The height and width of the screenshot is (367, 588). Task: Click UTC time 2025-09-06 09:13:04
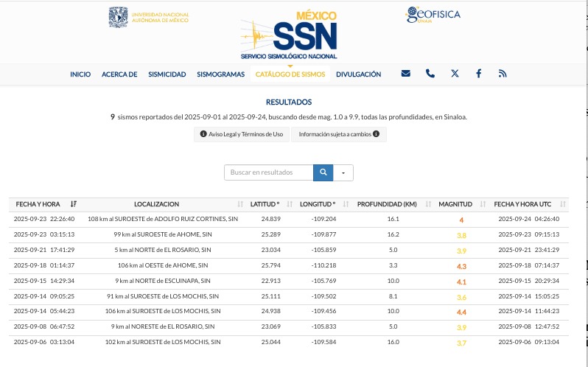(x=529, y=342)
